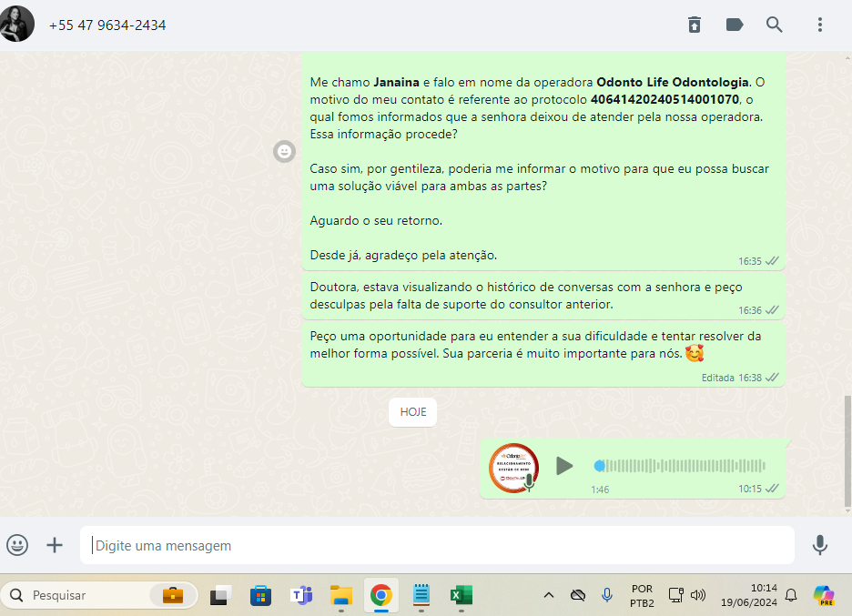
Task: Click the microphone tray icon
Action: point(607,595)
